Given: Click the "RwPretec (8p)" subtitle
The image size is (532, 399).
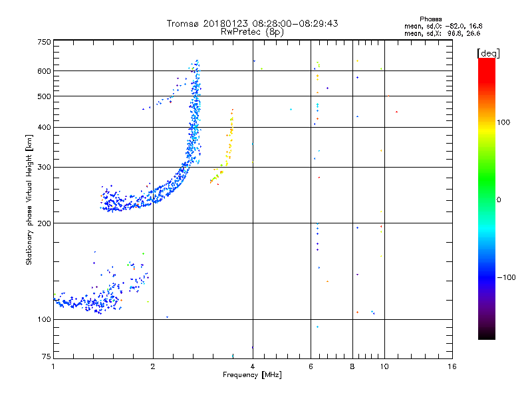Looking at the screenshot, I should [x=252, y=32].
